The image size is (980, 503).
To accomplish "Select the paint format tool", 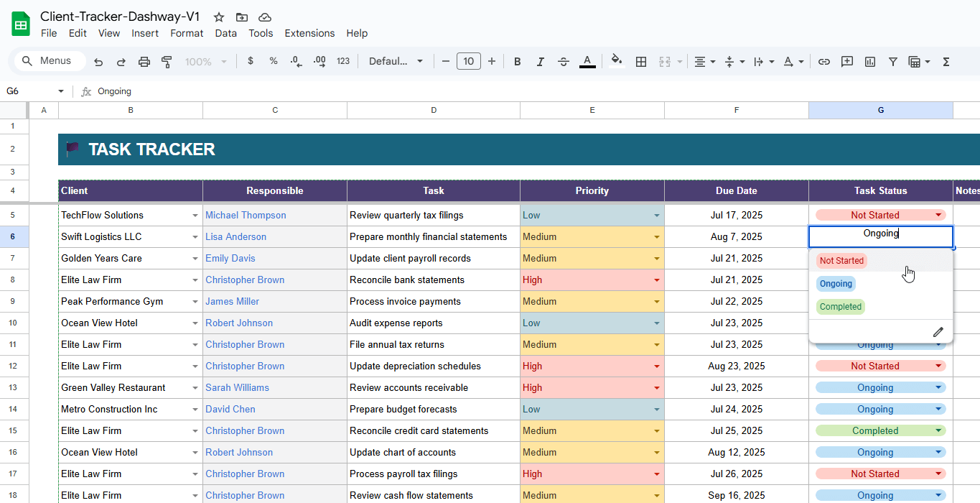I will pyautogui.click(x=167, y=62).
